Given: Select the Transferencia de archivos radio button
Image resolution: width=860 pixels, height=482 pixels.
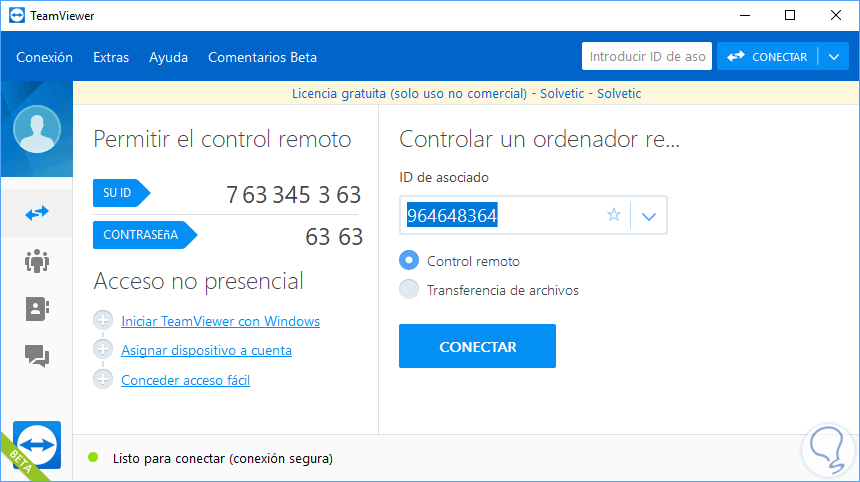Looking at the screenshot, I should 409,289.
